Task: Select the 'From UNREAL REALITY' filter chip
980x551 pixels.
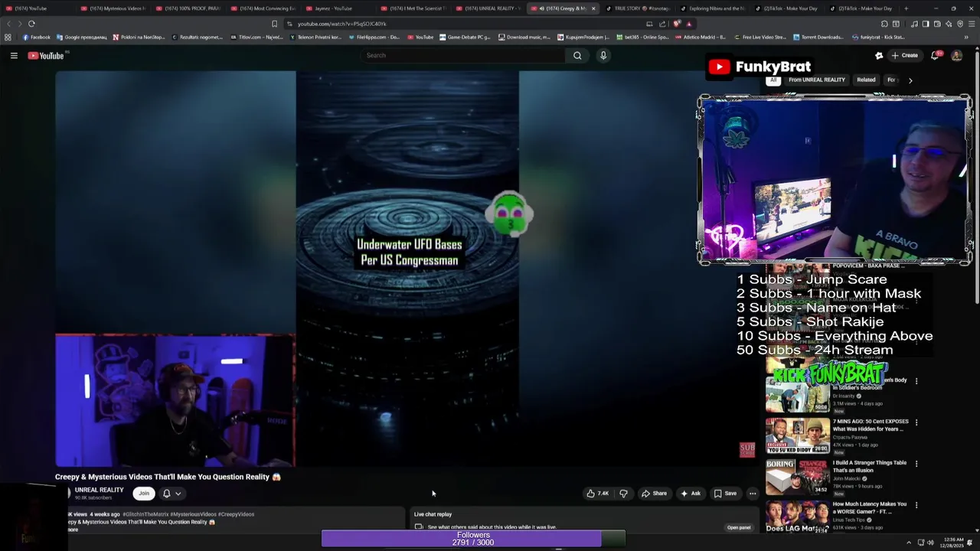Action: (817, 80)
